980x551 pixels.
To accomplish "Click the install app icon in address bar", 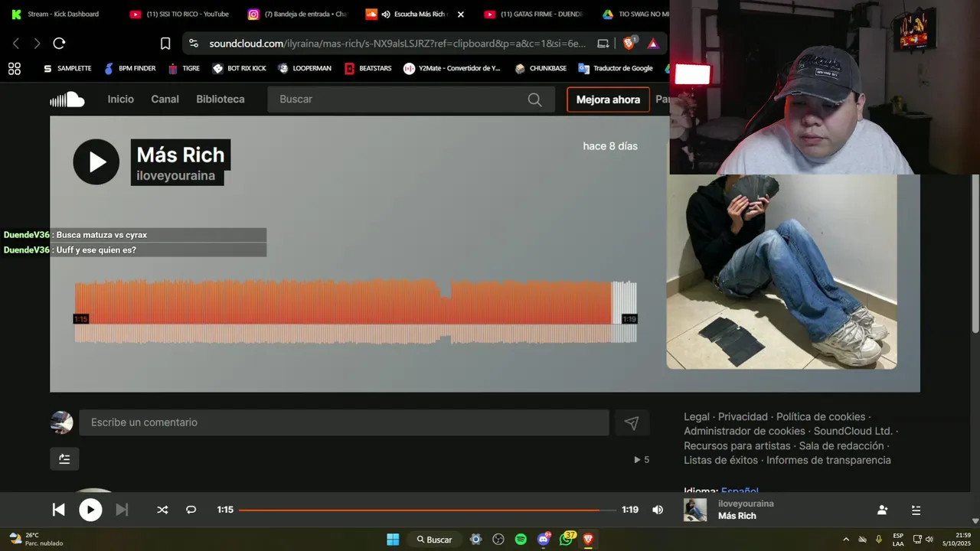I will 603,44.
